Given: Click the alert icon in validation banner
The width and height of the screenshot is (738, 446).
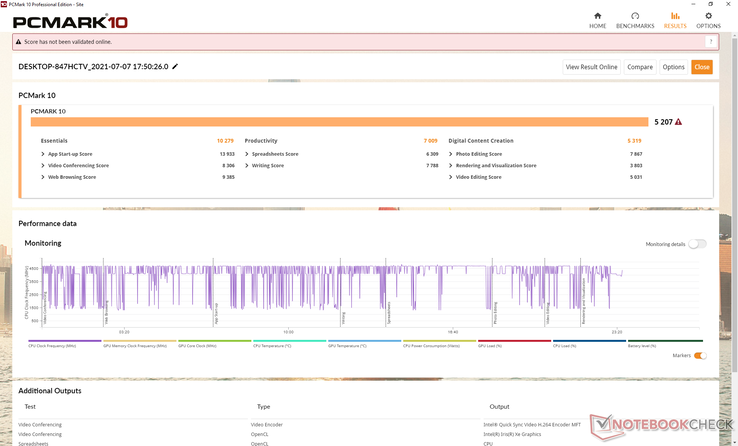Looking at the screenshot, I should click(x=19, y=42).
